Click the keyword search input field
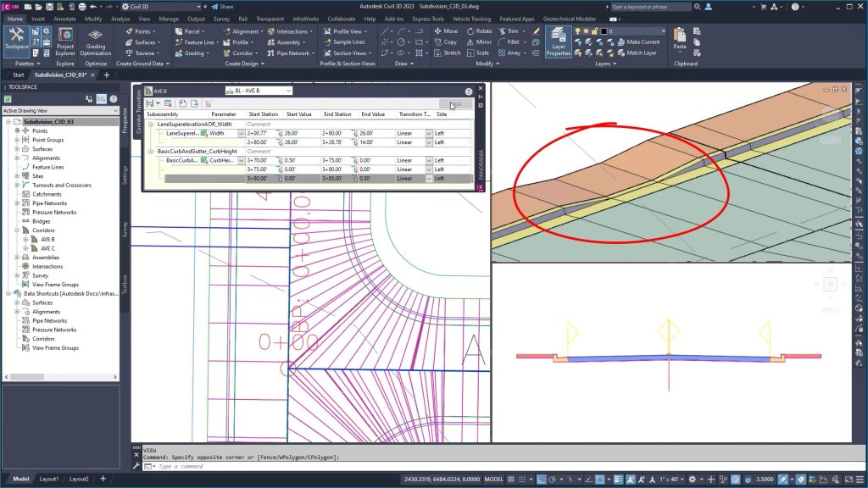This screenshot has width=868, height=488. [650, 7]
